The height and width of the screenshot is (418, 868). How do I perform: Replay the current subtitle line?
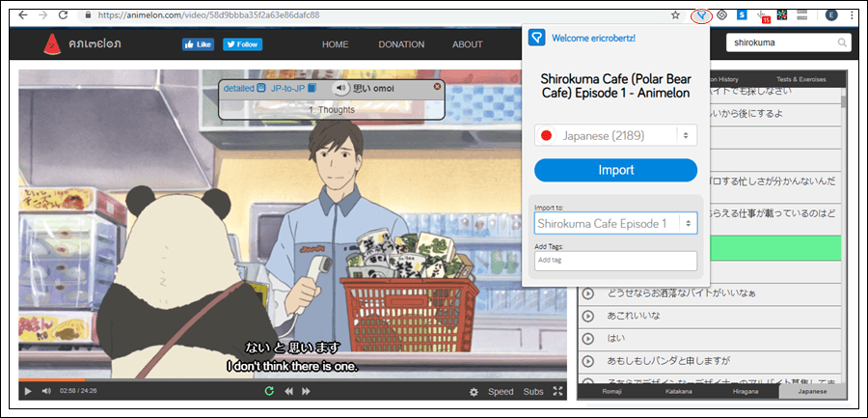pos(271,391)
